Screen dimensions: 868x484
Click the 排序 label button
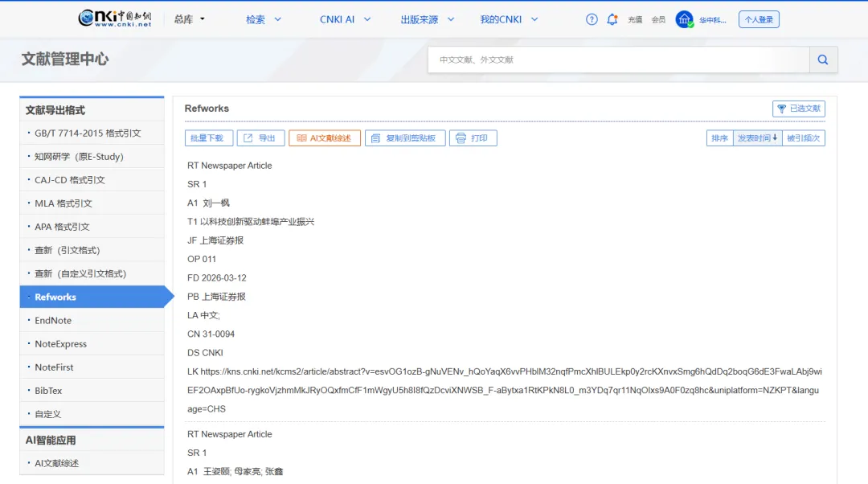(x=719, y=138)
